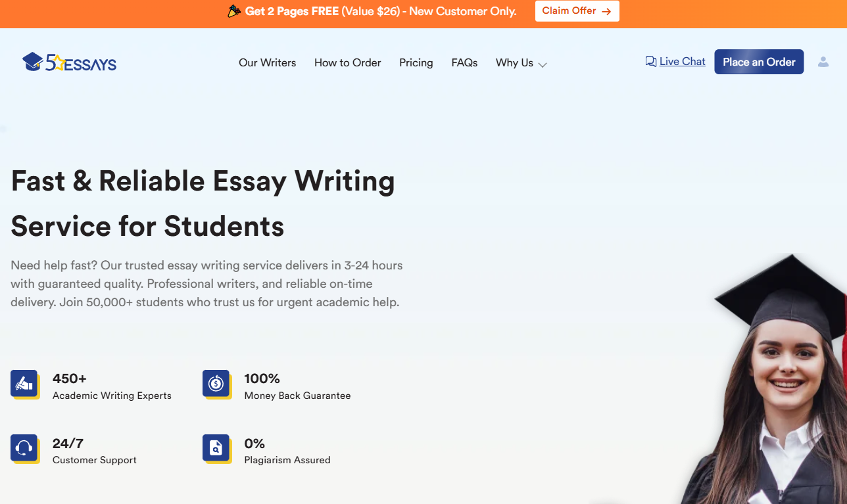Image resolution: width=847 pixels, height=504 pixels.
Task: Open the Live Chat link
Action: [x=682, y=62]
